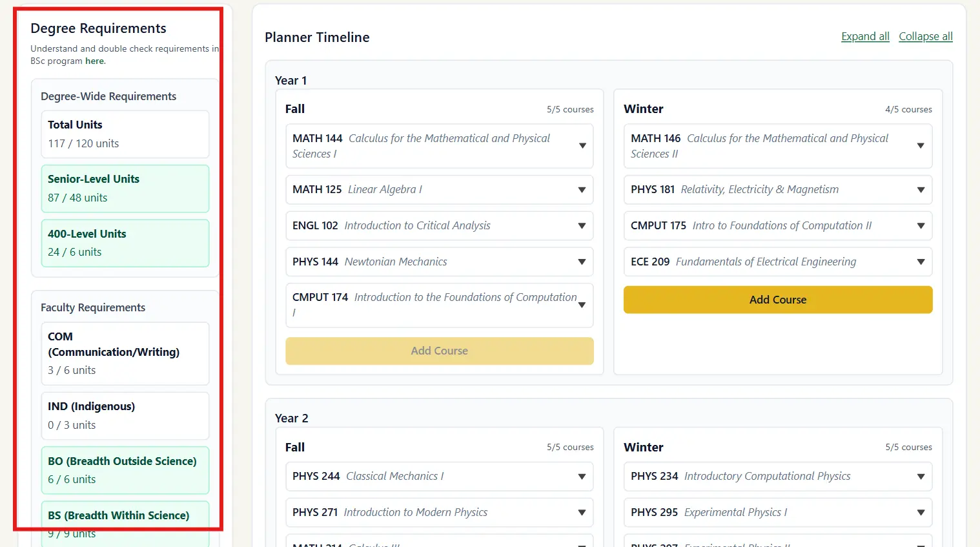Click the disabled Add Course button under Fall
The image size is (980, 547).
[439, 351]
